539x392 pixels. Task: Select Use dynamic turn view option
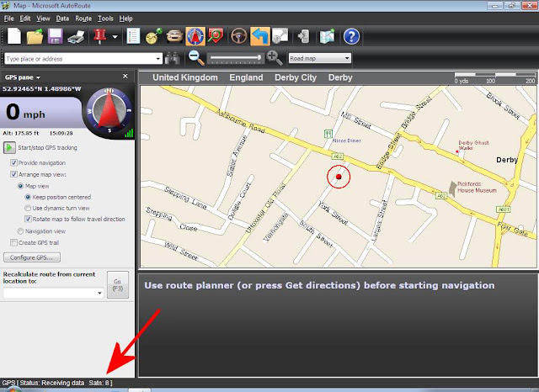tap(28, 208)
